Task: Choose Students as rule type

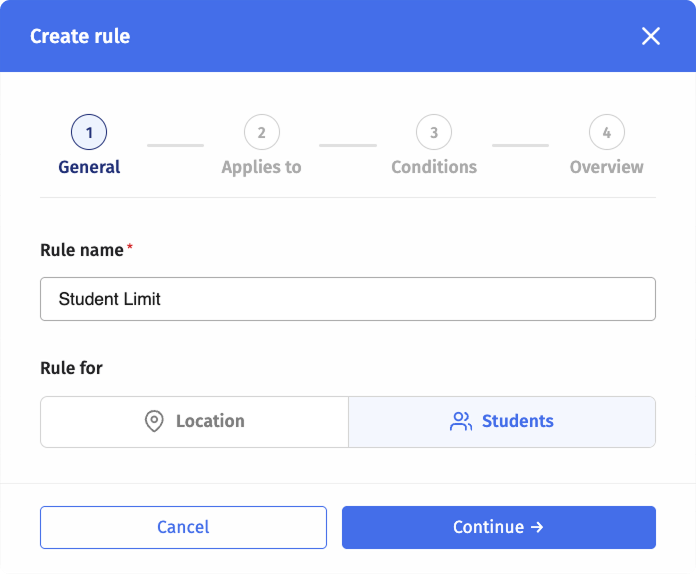Action: click(502, 422)
